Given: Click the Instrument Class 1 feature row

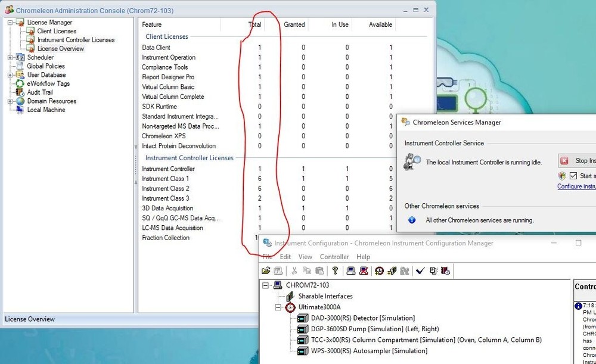Looking at the screenshot, I should (267, 179).
